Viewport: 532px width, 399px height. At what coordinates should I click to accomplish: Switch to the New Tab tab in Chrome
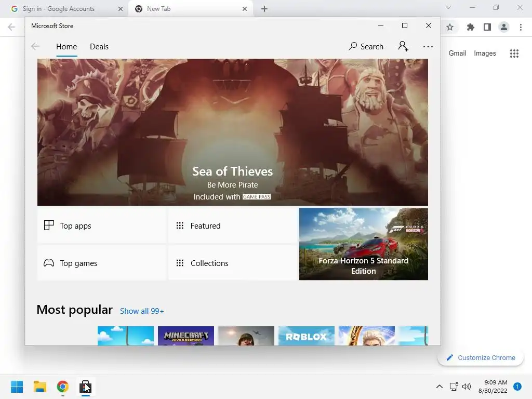pos(190,9)
